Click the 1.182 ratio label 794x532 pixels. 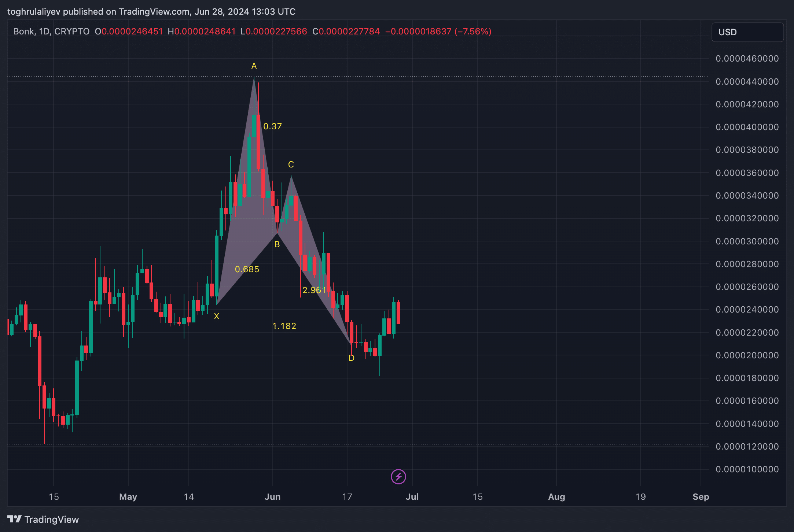point(284,326)
